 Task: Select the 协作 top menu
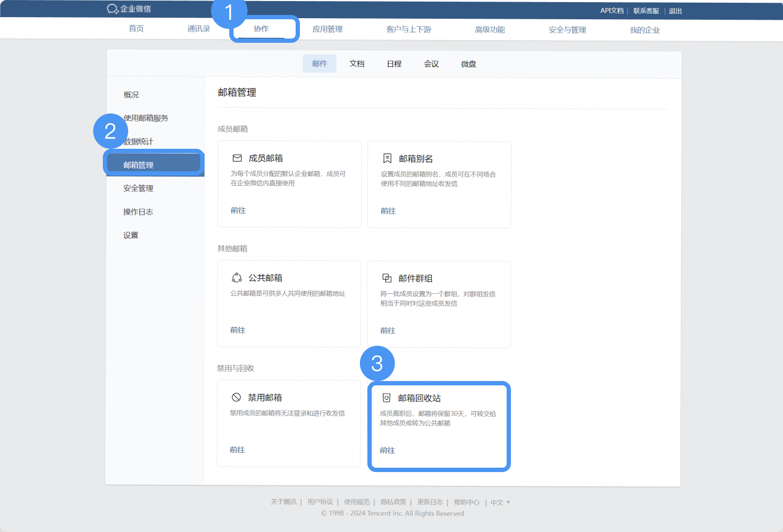(x=261, y=29)
